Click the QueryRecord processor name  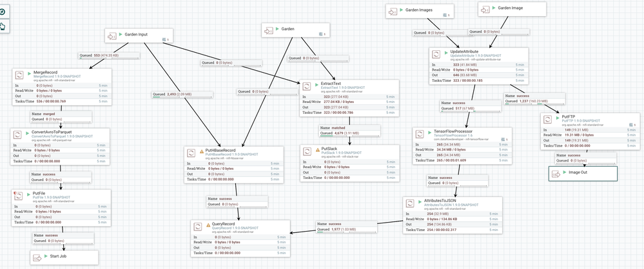[224, 224]
